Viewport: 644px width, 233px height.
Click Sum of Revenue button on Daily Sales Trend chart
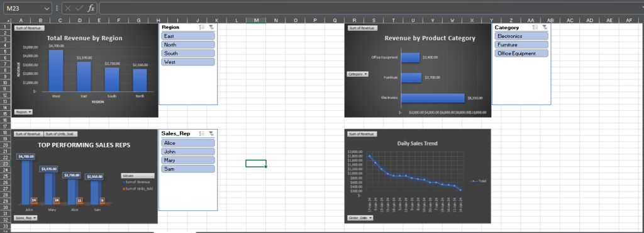coord(362,134)
